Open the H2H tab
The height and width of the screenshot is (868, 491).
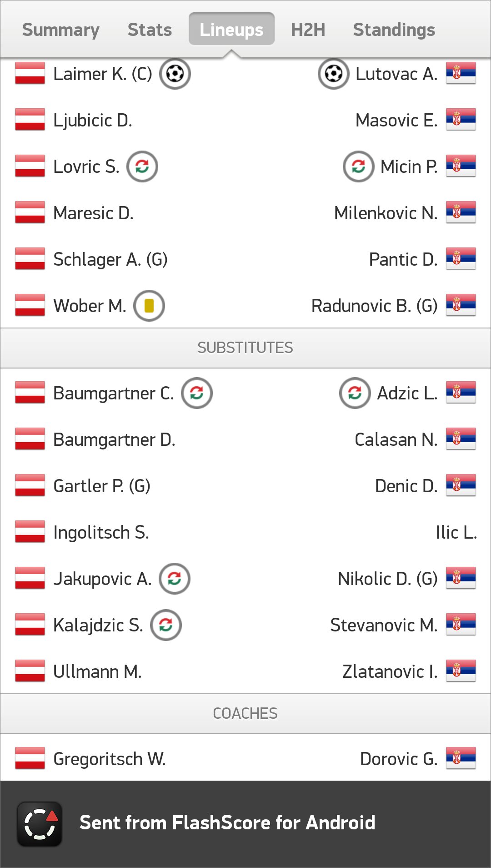coord(308,30)
